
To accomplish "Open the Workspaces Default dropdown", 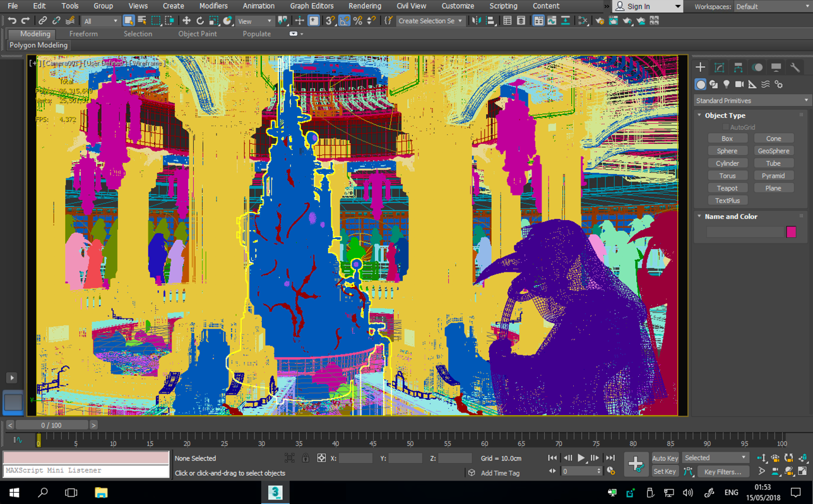I will pos(771,6).
